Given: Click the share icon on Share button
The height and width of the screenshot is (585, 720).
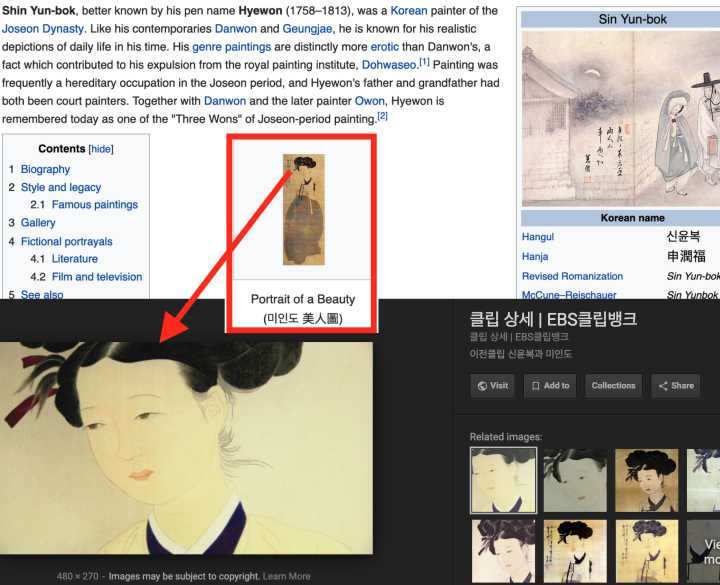Looking at the screenshot, I should click(663, 386).
